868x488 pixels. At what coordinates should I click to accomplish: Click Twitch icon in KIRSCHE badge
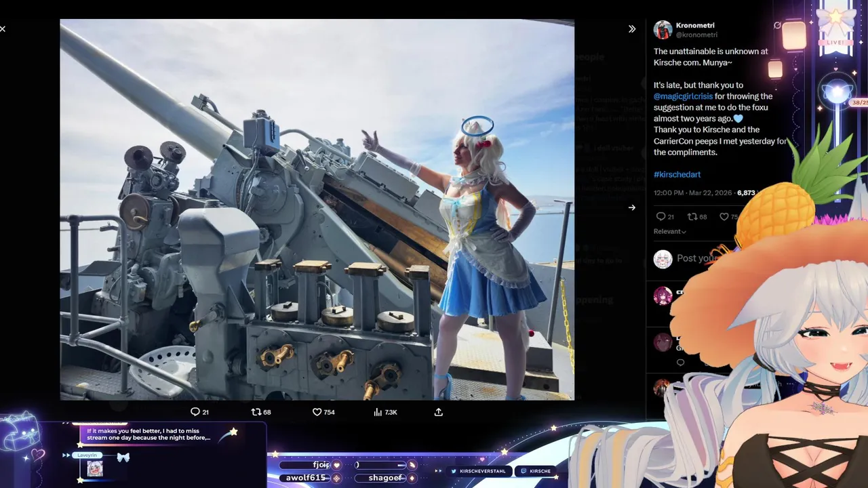click(x=524, y=471)
